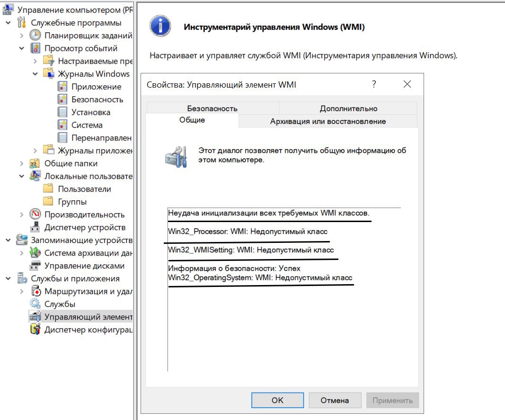Click the Система event log icon

click(62, 125)
